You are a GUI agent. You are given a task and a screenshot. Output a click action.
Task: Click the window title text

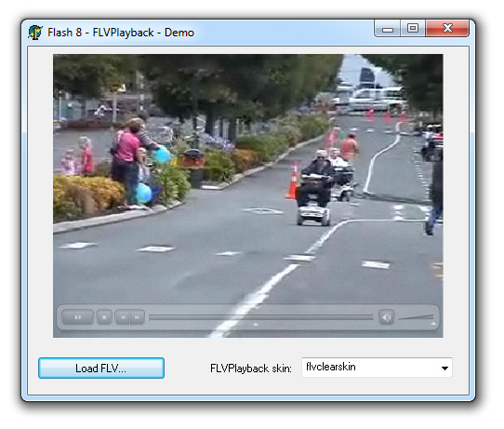point(121,33)
